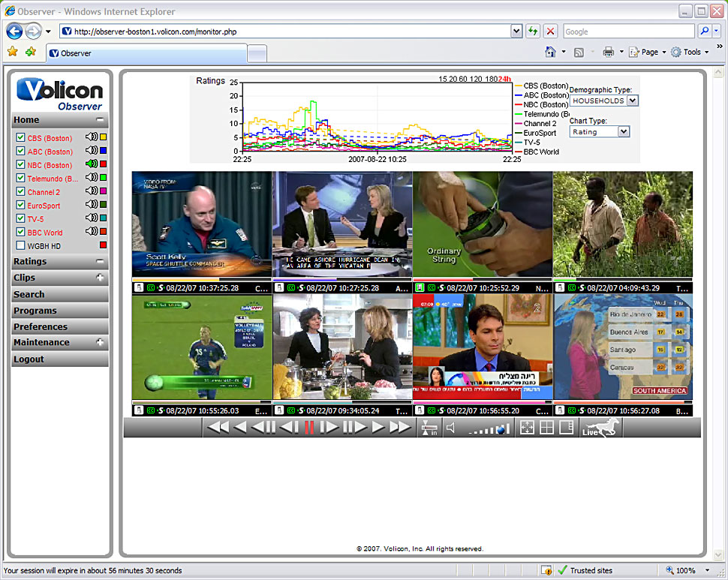
Task: Click the Logout button in sidebar
Action: pos(29,359)
